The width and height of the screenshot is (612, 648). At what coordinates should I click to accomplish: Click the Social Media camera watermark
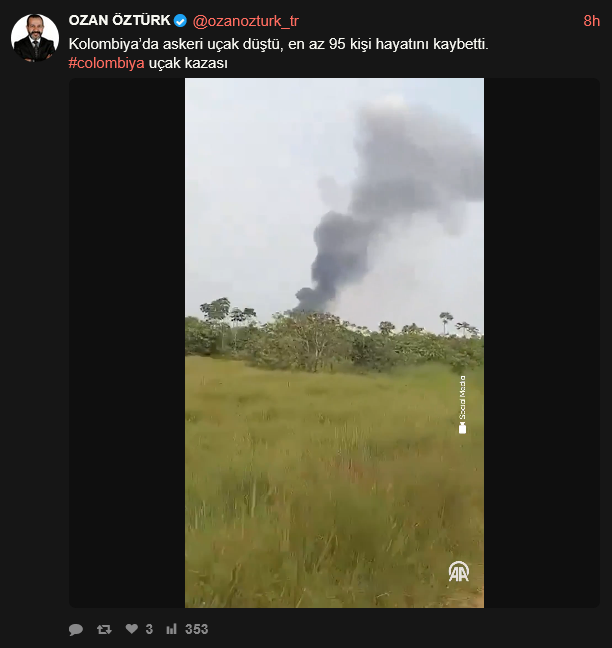462,405
